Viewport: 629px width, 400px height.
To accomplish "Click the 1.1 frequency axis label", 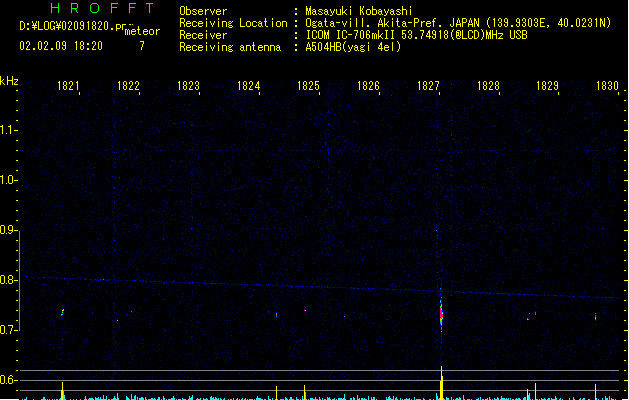I will [x=8, y=130].
